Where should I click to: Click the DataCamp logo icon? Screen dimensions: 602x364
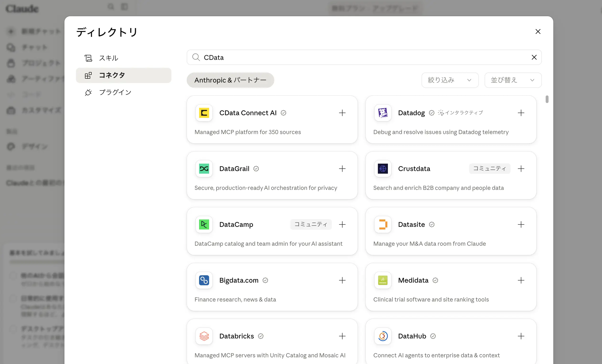click(204, 224)
